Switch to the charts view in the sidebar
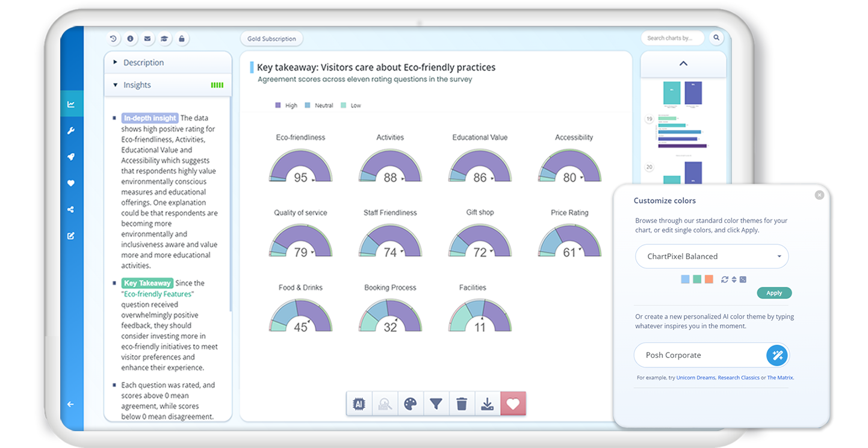The image size is (868, 448). (x=72, y=103)
